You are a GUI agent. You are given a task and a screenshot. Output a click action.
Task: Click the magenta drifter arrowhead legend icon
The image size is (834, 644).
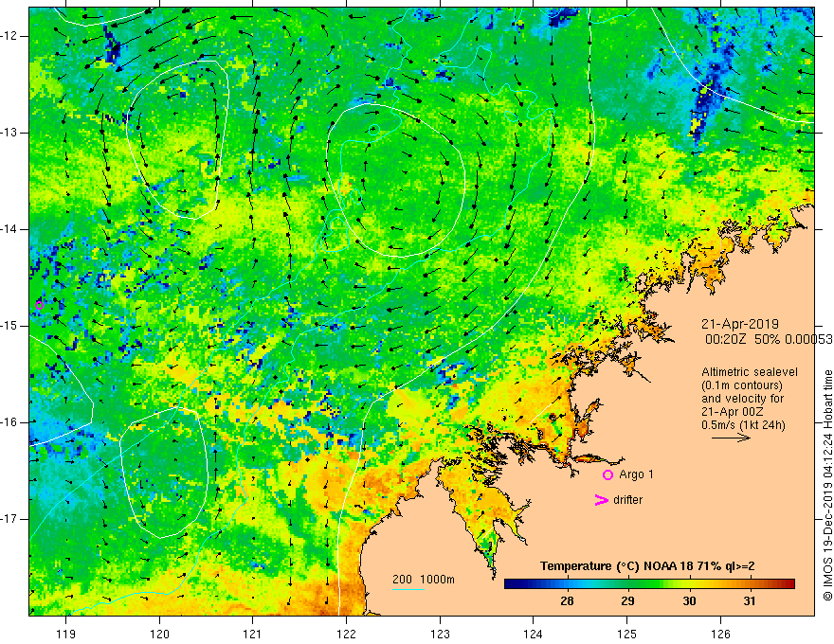point(601,500)
